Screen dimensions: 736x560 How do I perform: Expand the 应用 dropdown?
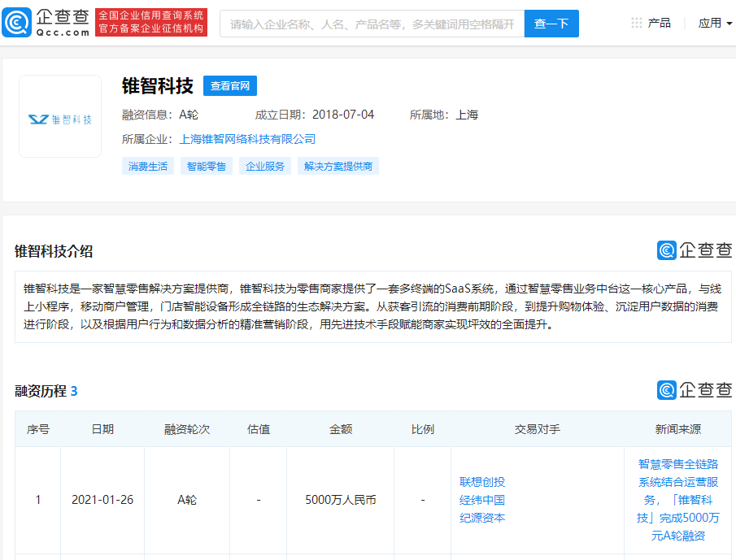[x=715, y=23]
